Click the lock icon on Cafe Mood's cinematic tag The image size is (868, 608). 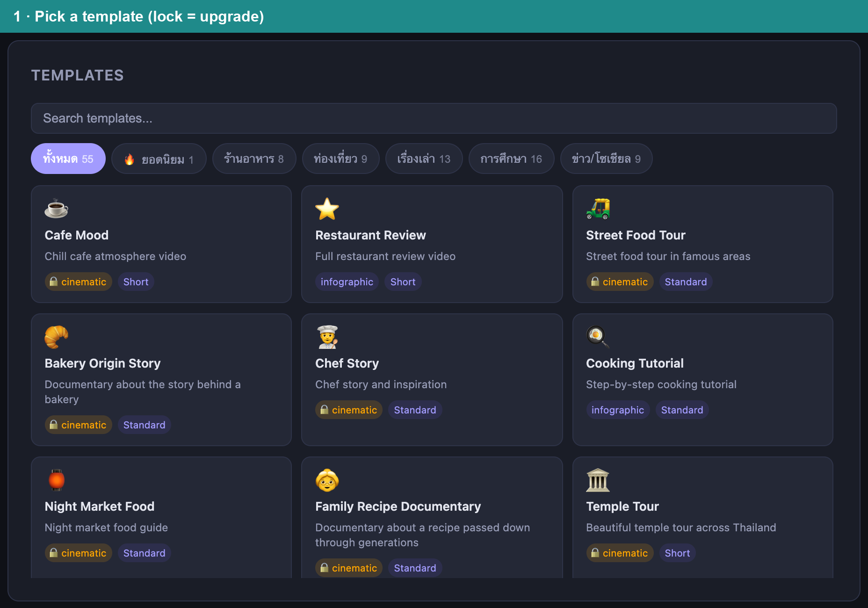pyautogui.click(x=54, y=282)
